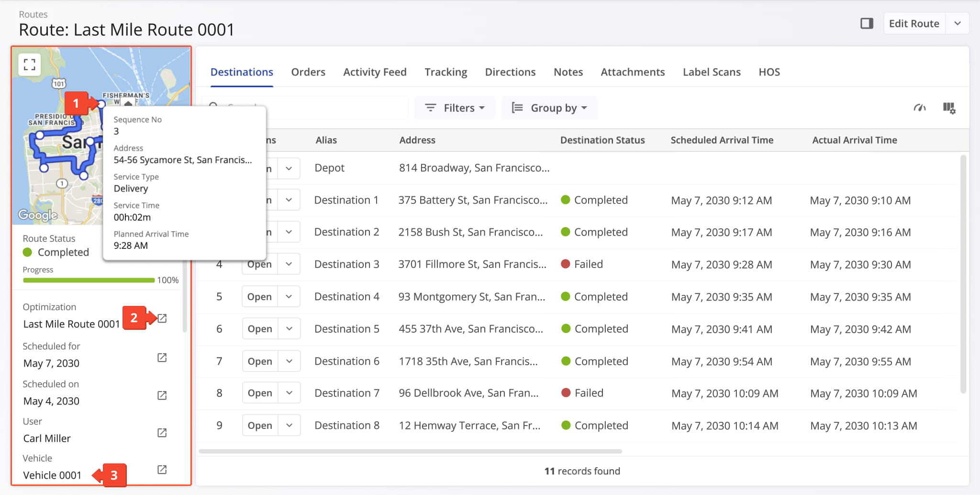Open the Vehicle 0001 external link icon
Image resolution: width=980 pixels, height=495 pixels.
162,470
